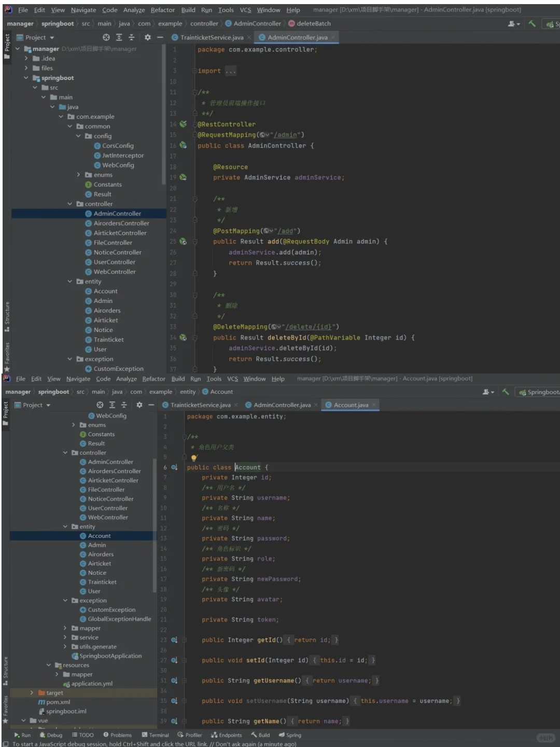Click the entity breadcrumb in the Account.java window
The image size is (560, 747).
(188, 392)
